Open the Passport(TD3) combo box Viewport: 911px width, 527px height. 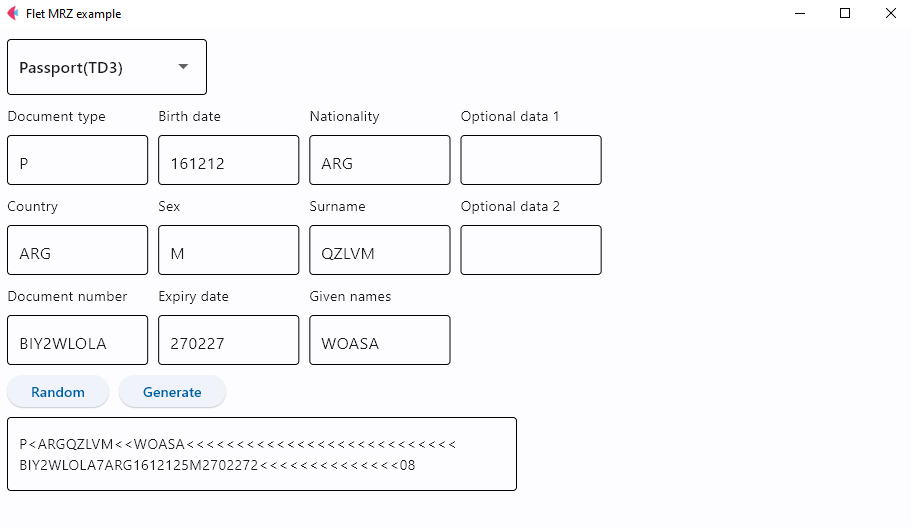click(x=106, y=67)
